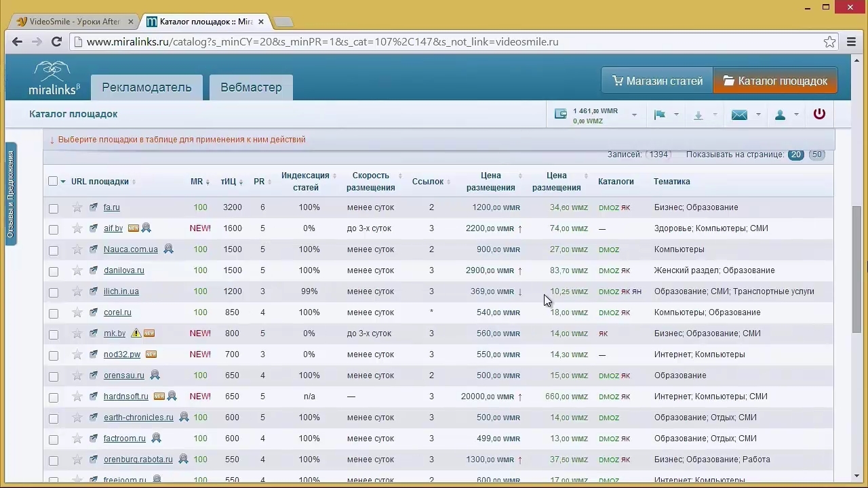Click the Miralinks logo
The width and height of the screenshot is (868, 488).
[54, 79]
